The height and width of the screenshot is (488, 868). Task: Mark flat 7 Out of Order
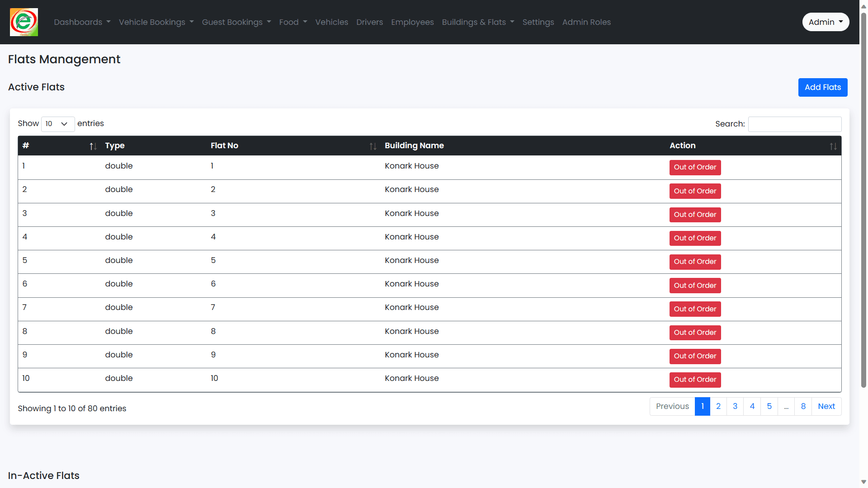tap(694, 309)
